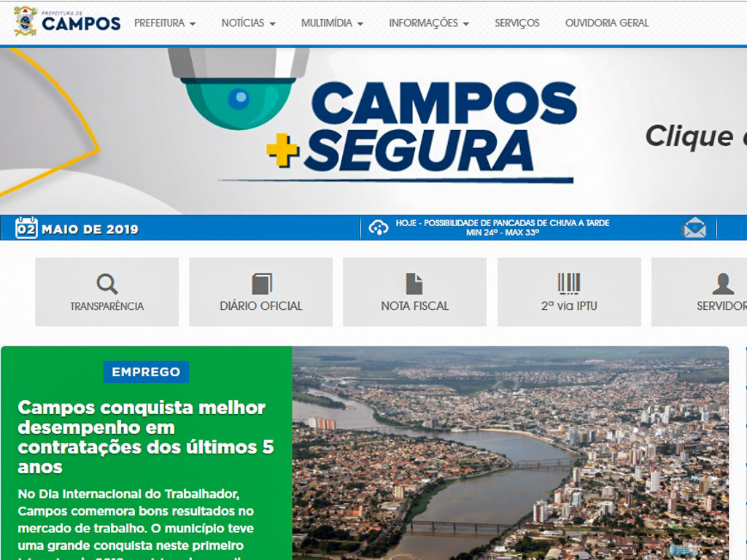This screenshot has width=747, height=560.
Task: Click the envelope mail icon in blue bar
Action: (x=694, y=227)
